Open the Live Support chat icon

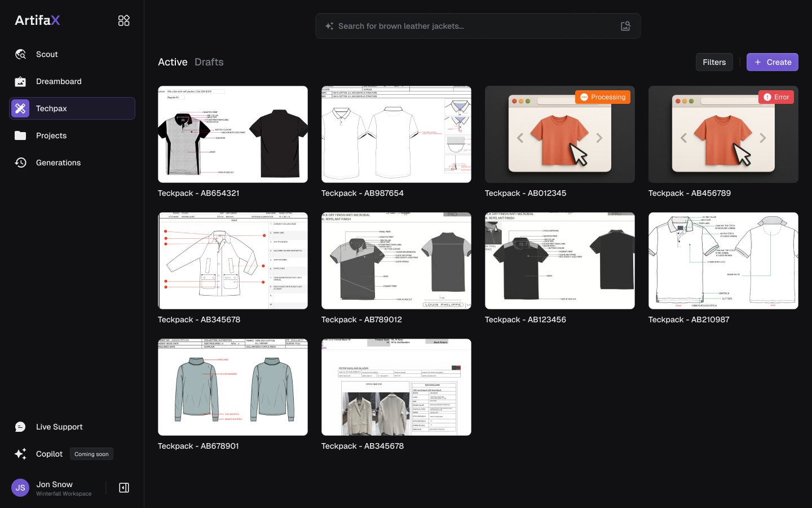tap(21, 427)
